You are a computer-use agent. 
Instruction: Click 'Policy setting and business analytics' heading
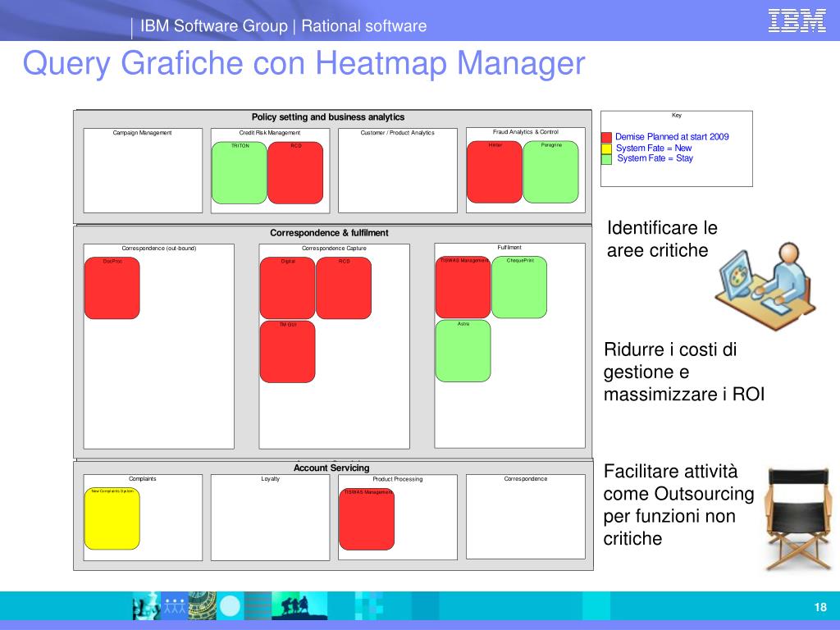click(328, 116)
